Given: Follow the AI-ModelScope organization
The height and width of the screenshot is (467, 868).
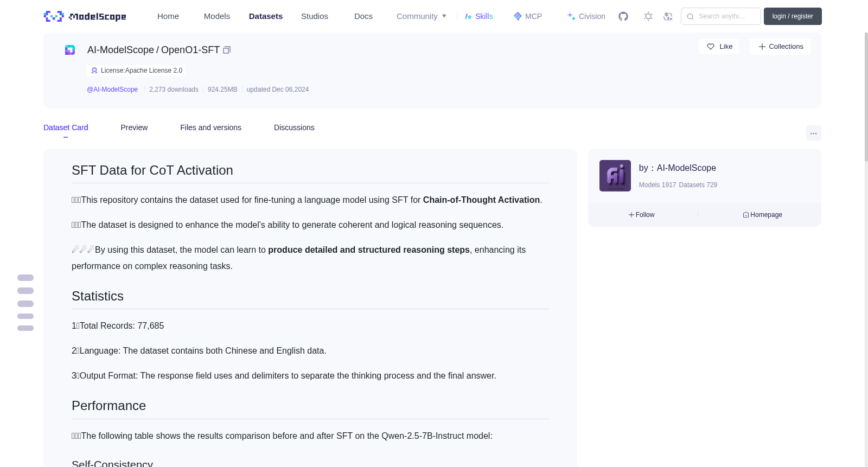Looking at the screenshot, I should [642, 215].
